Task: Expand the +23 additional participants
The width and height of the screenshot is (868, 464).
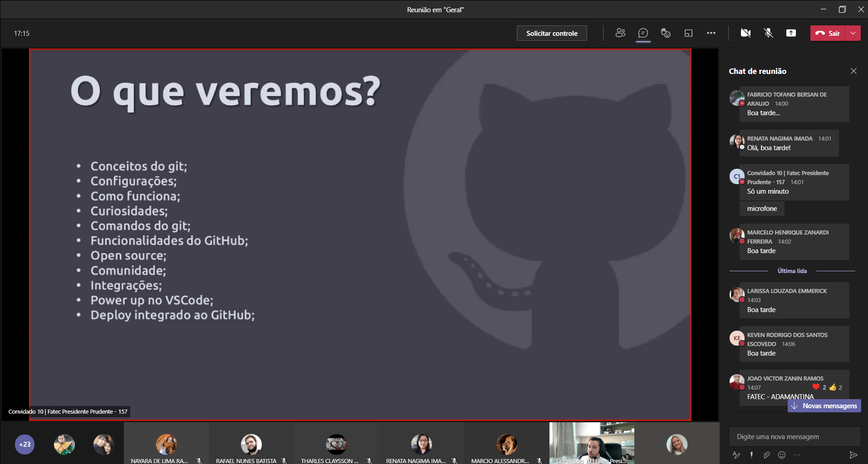Action: 25,444
